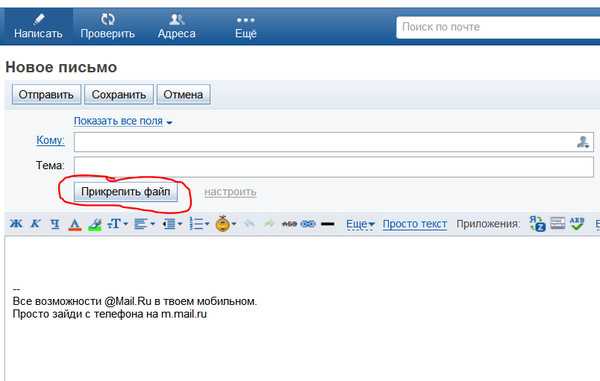Toggle bold Ж formatting
This screenshot has width=600, height=381.
(x=16, y=224)
